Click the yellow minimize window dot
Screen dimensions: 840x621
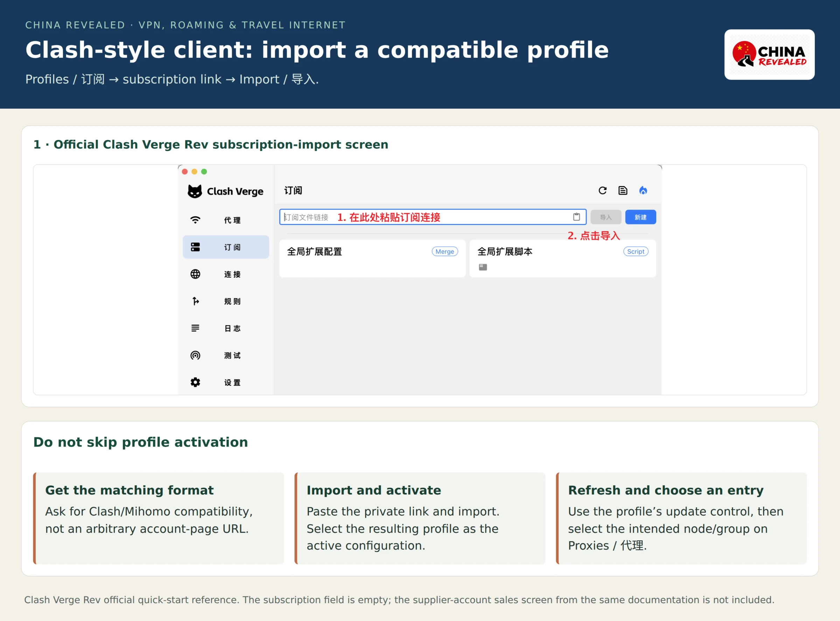coord(194,172)
